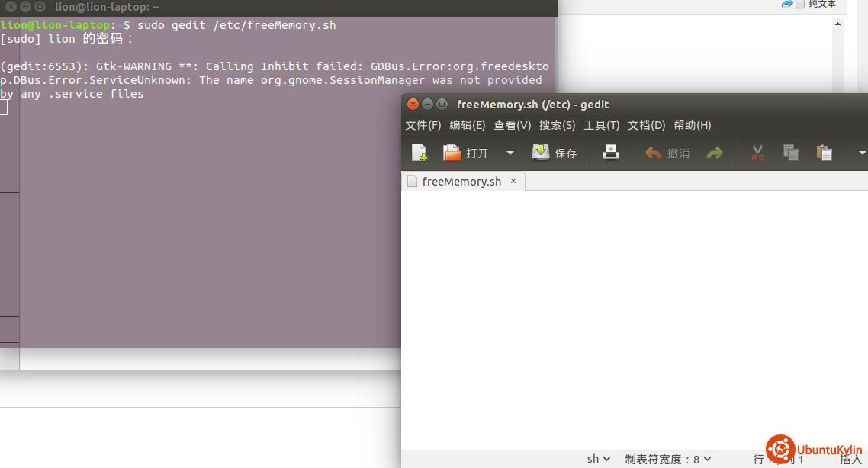Image resolution: width=868 pixels, height=468 pixels.
Task: Click the 打开 open button
Action: coord(465,153)
